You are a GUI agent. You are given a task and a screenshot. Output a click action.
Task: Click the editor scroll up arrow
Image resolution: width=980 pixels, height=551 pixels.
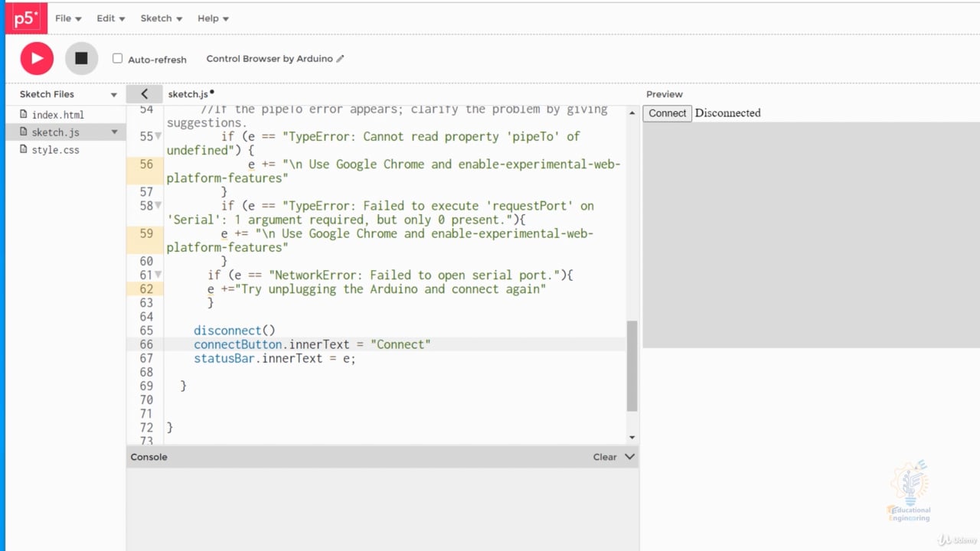(x=632, y=113)
